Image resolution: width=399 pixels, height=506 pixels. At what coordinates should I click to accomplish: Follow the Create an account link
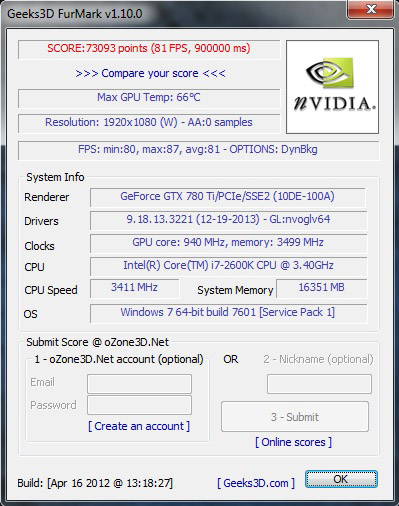139,426
